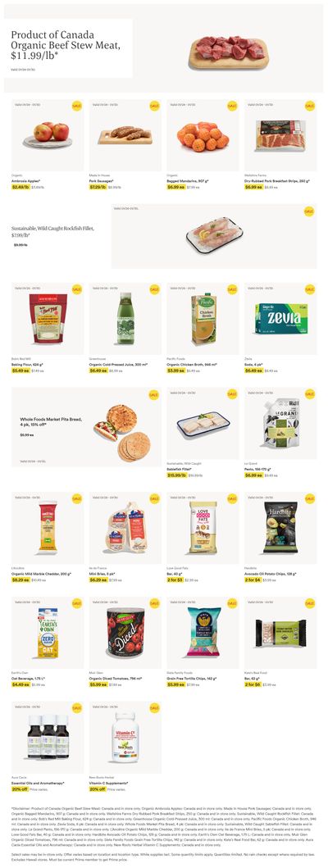Click the SALE badge on the Zevia soda card

[x=309, y=289]
